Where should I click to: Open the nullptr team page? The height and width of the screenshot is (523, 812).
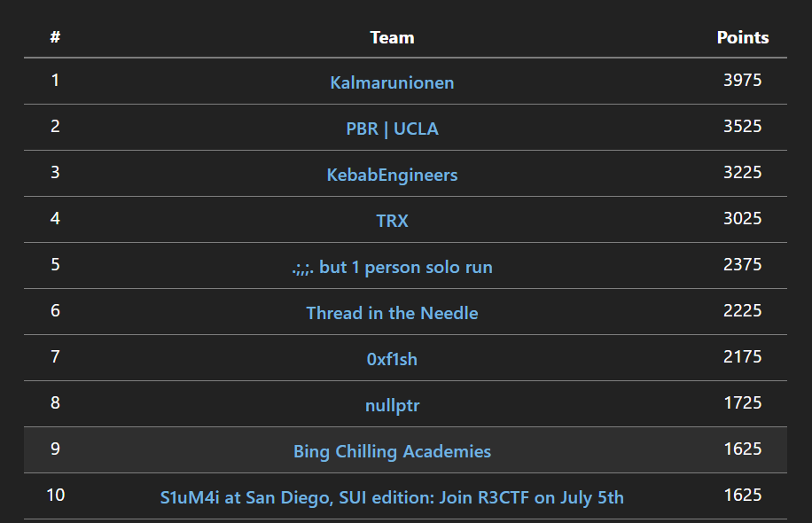pos(392,405)
